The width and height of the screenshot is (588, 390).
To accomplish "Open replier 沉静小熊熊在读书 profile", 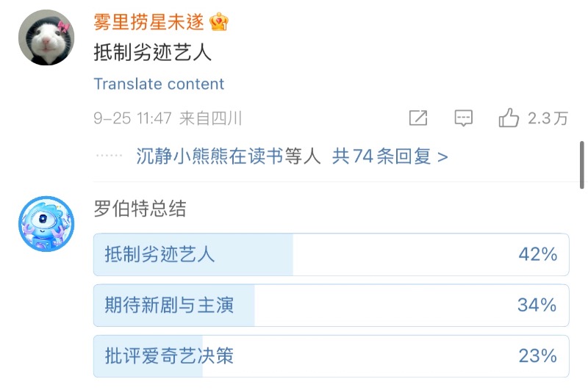I will (209, 156).
